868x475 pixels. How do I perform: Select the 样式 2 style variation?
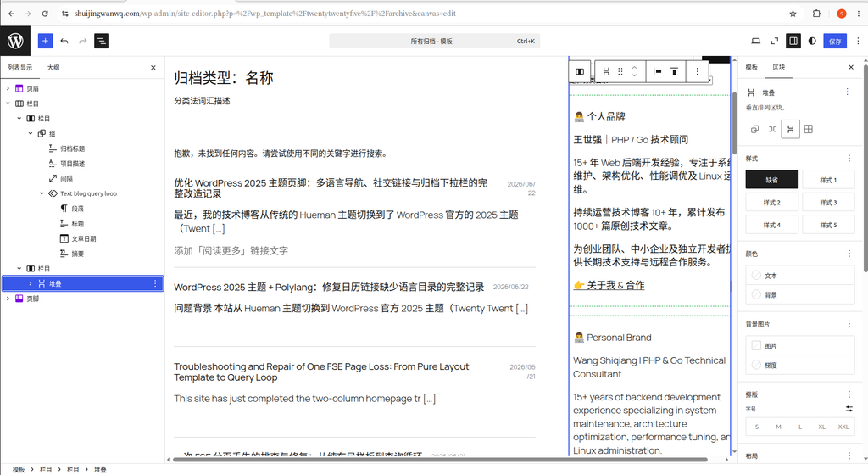(x=771, y=202)
